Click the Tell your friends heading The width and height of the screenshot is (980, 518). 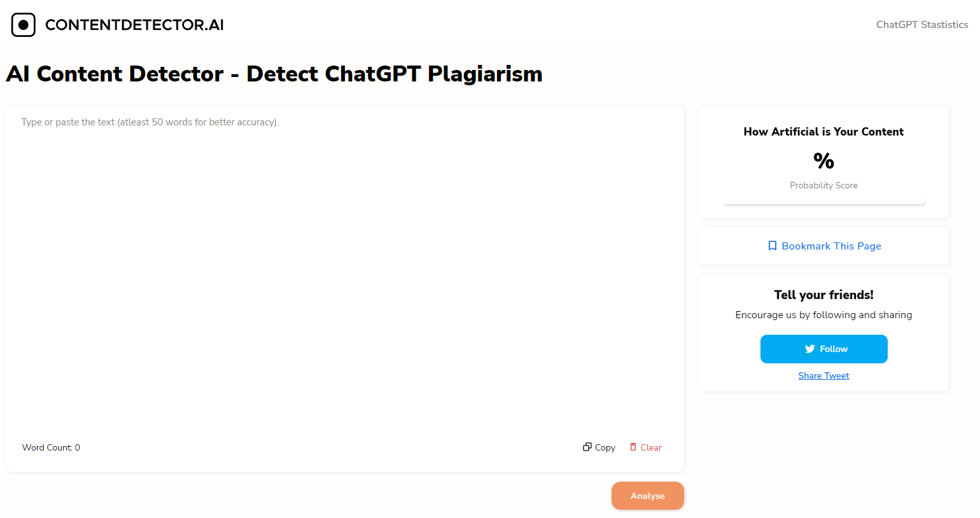pos(823,295)
